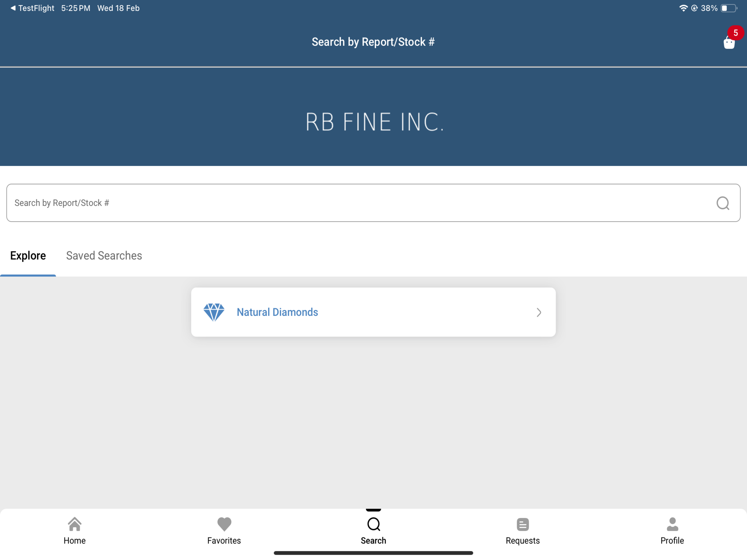The image size is (747, 560).
Task: Switch to the Explore tab
Action: 28,256
